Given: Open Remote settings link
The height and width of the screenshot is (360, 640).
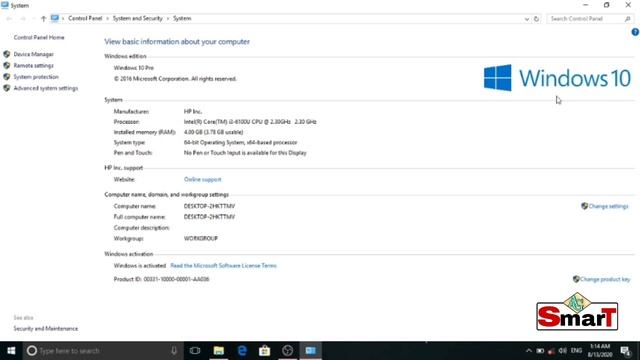Looking at the screenshot, I should tap(33, 66).
